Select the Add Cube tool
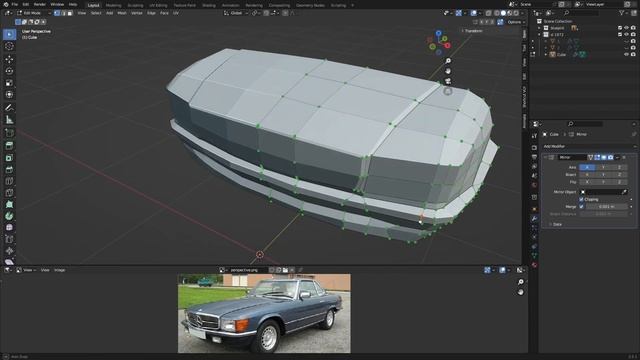 click(x=9, y=133)
